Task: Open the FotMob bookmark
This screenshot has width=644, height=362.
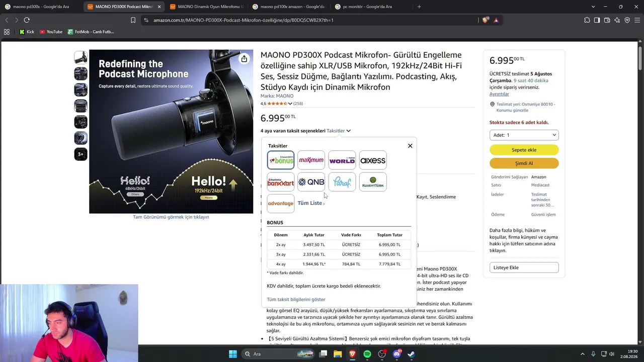Action: pyautogui.click(x=91, y=32)
